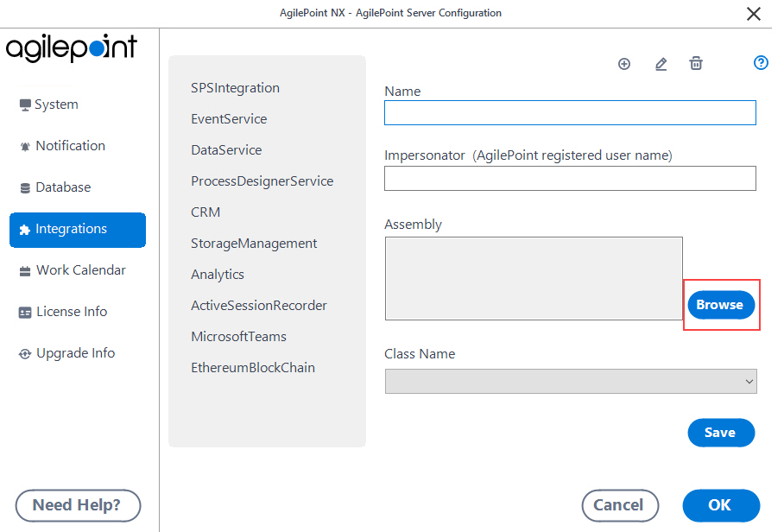Open the Notification section
This screenshot has height=532, width=784.
(72, 148)
